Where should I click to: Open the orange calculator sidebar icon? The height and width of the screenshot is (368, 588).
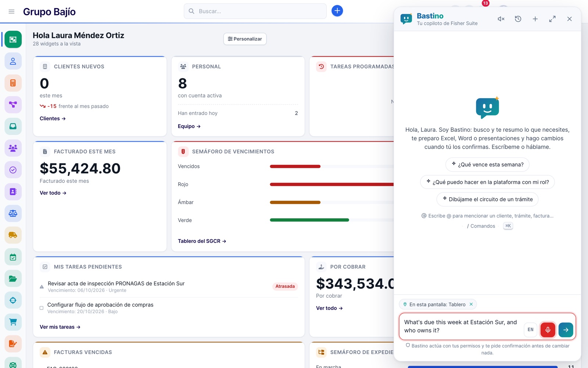tap(13, 83)
